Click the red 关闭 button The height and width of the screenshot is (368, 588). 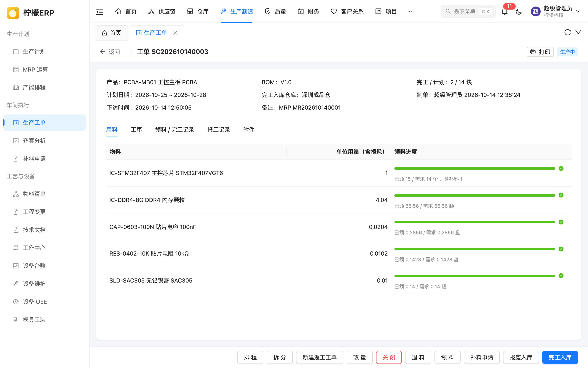pyautogui.click(x=389, y=357)
